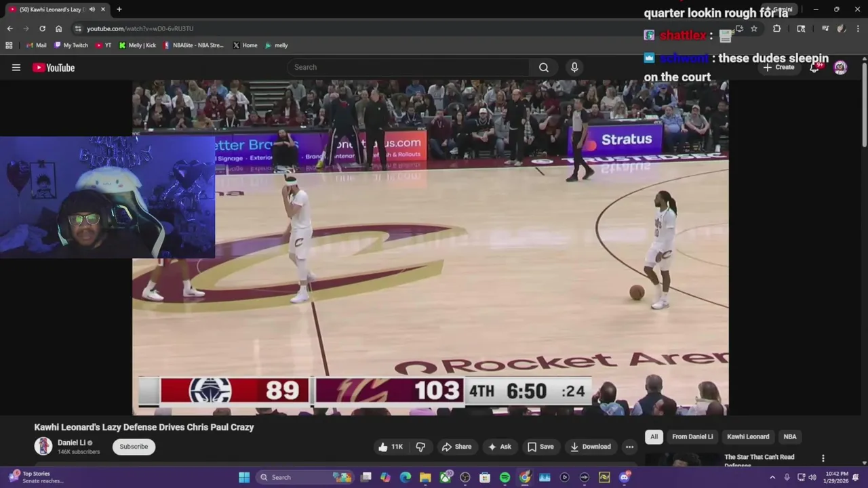868x488 pixels.
Task: Click the video player frame
Action: (x=430, y=247)
